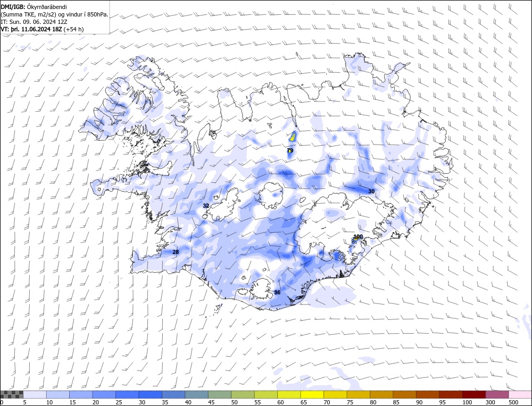The height and width of the screenshot is (406, 532).
Task: Click the pale pink legend swatch above 500
Action: point(520,394)
